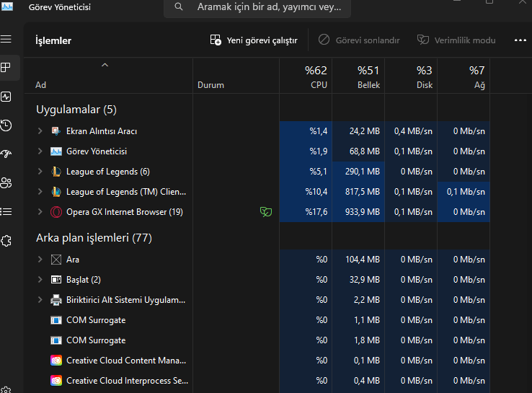Click the three-dot more options button
This screenshot has height=393, width=532.
[520, 40]
